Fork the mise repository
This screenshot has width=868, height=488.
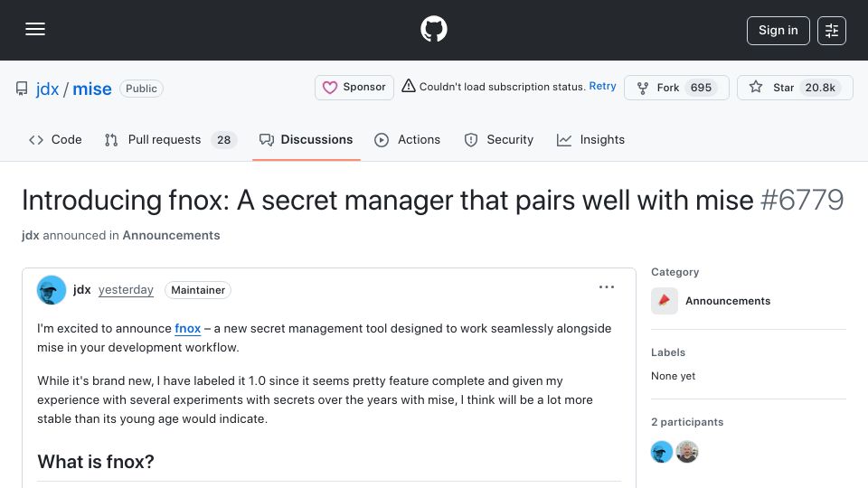tap(676, 88)
